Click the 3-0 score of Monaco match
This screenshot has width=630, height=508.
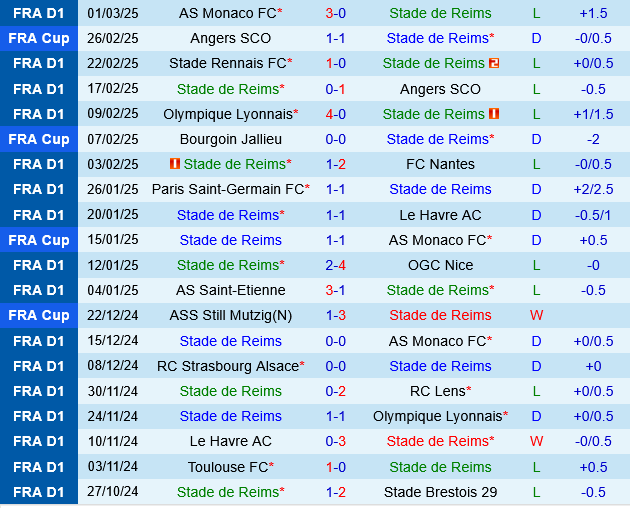(x=336, y=13)
